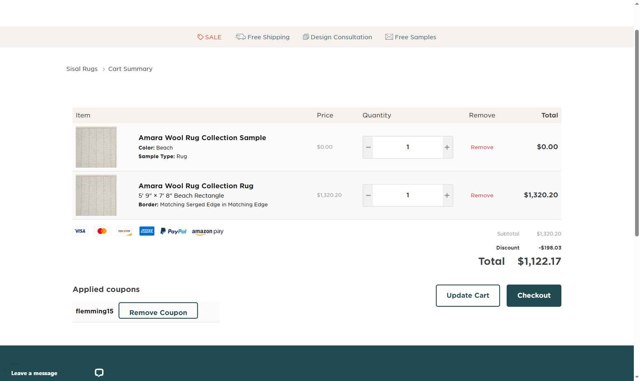This screenshot has height=381, width=640.
Task: Decrease quantity of the Amara Wool Rug
Action: [x=368, y=195]
